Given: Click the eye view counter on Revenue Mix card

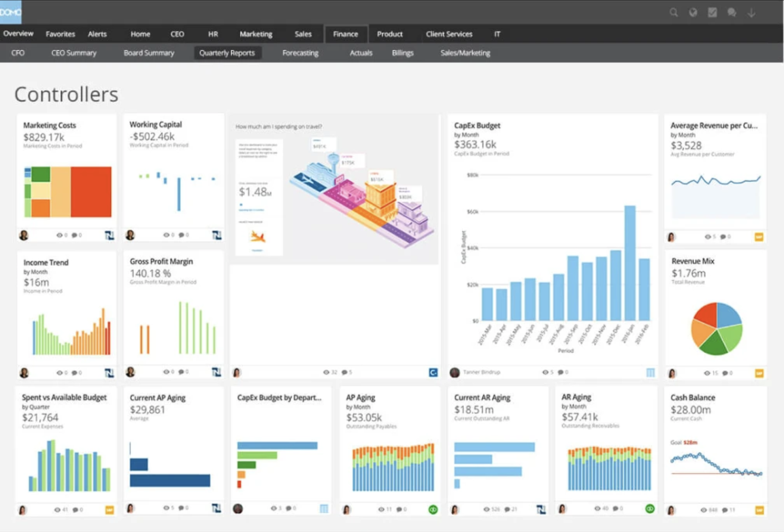Looking at the screenshot, I should point(706,373).
